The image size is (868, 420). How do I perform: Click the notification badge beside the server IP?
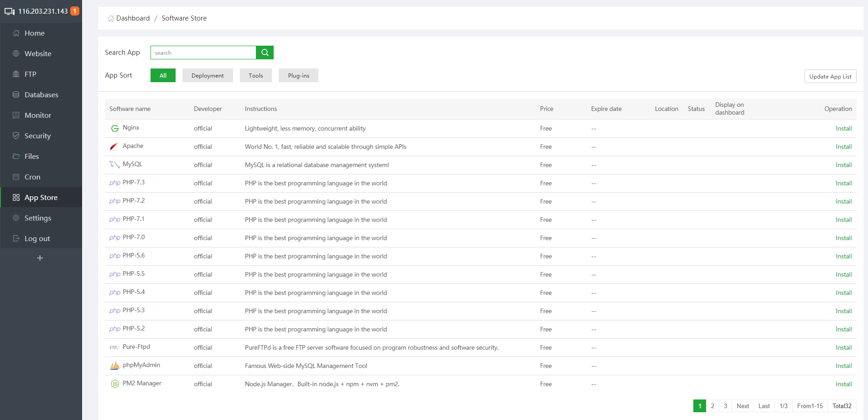click(x=75, y=11)
